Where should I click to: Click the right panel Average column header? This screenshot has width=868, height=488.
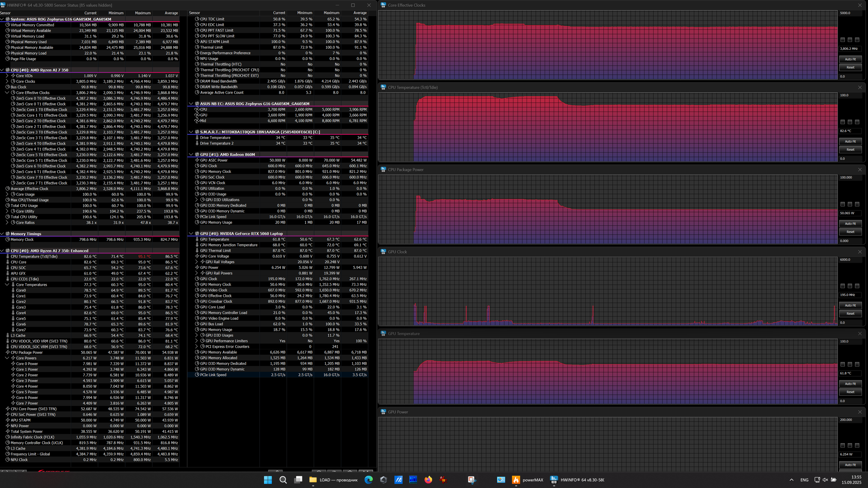[360, 13]
